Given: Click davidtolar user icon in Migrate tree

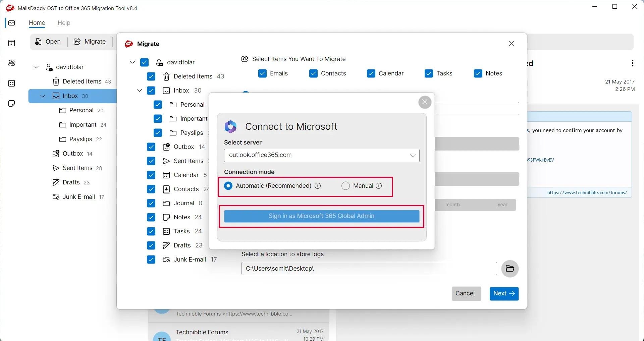Looking at the screenshot, I should pyautogui.click(x=160, y=62).
